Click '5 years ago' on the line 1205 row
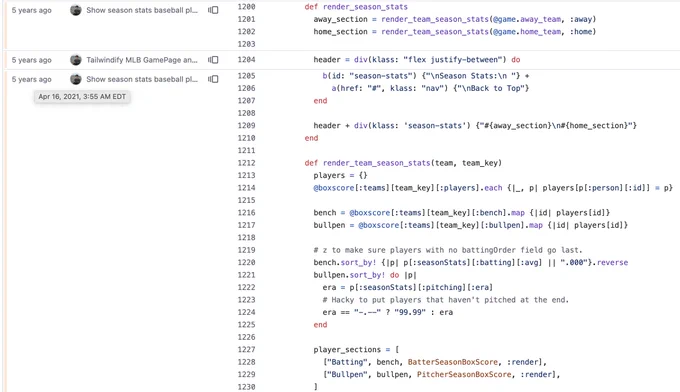680x392 pixels. tap(32, 79)
